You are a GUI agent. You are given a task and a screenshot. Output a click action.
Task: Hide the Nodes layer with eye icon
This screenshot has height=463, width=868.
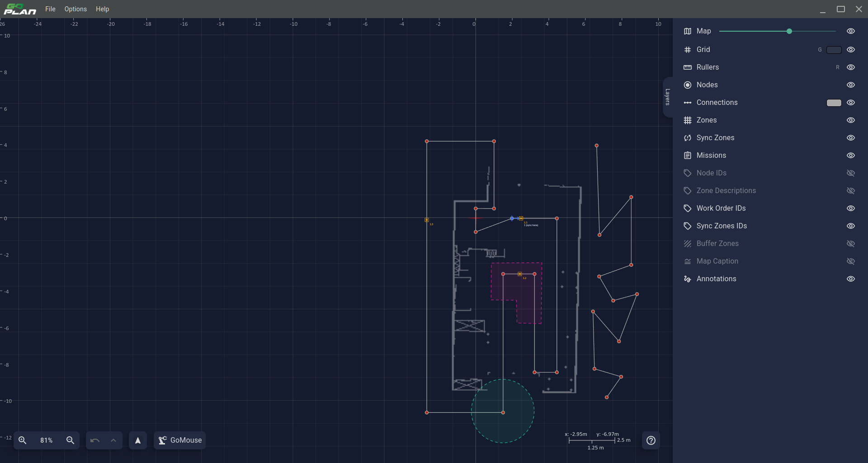click(x=850, y=85)
